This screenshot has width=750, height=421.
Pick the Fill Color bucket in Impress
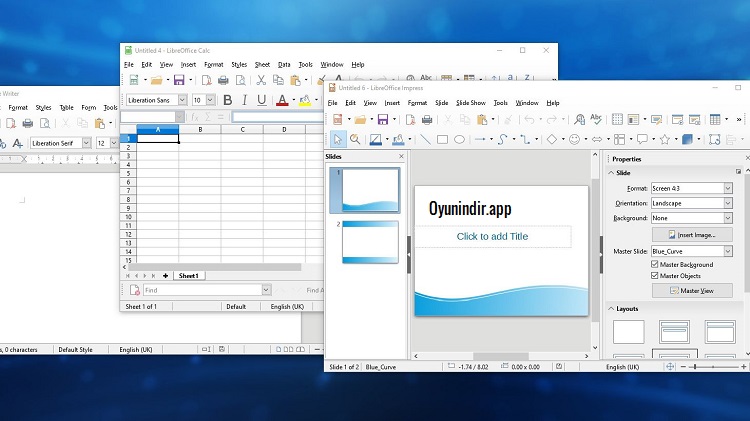pyautogui.click(x=398, y=140)
